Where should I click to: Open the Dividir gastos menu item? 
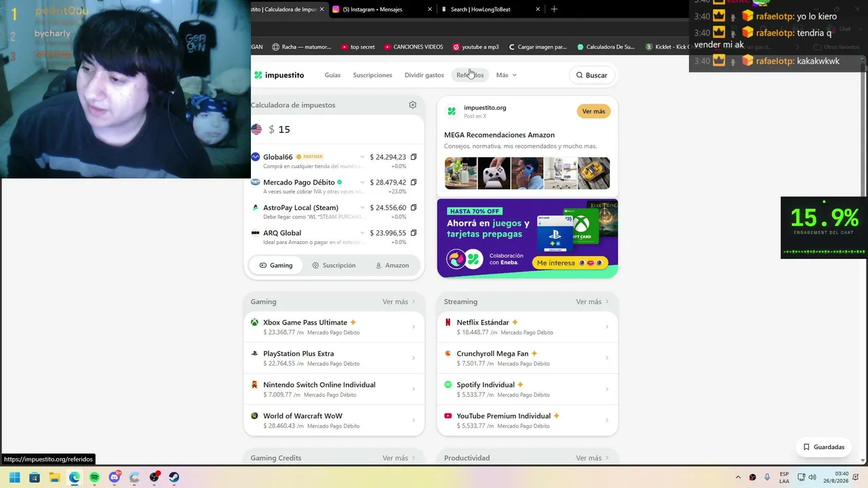click(424, 75)
